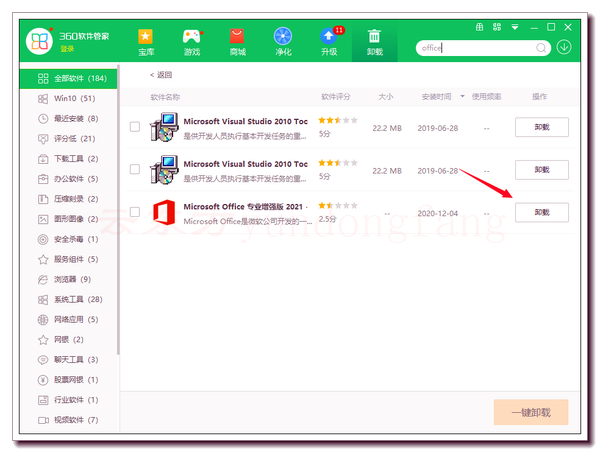Screen dimensions: 600x453
Task: Open 网络应用 (5) category
Action: [x=68, y=319]
